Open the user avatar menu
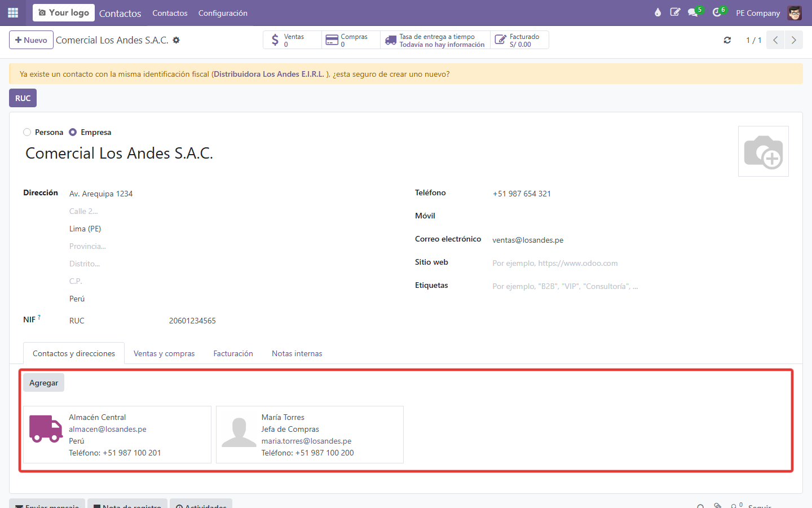This screenshot has height=508, width=812. click(795, 12)
